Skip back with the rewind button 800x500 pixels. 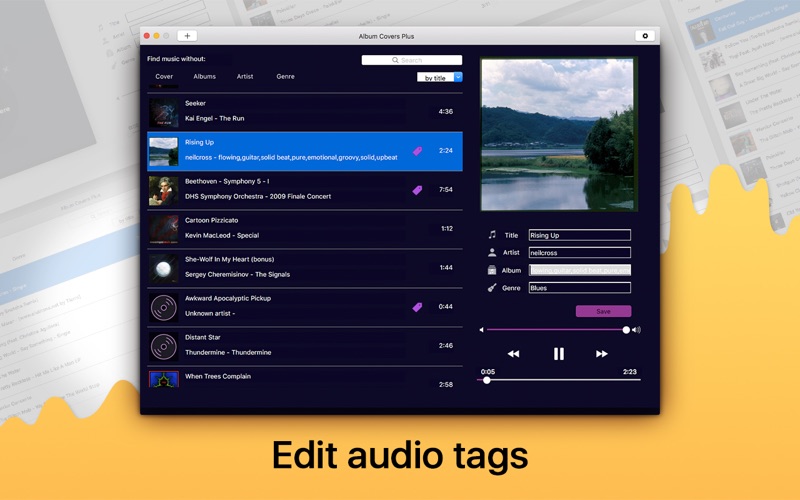tap(513, 354)
